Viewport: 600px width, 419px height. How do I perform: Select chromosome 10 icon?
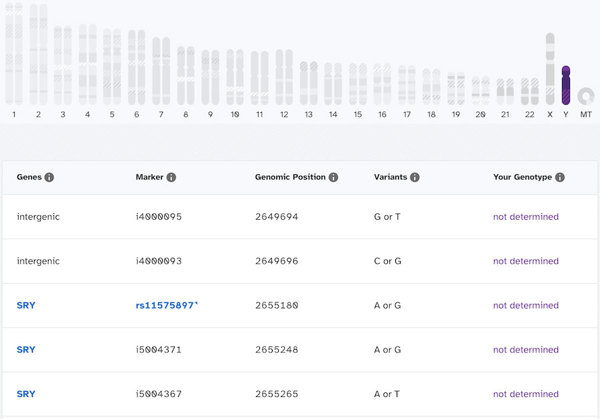pyautogui.click(x=235, y=77)
